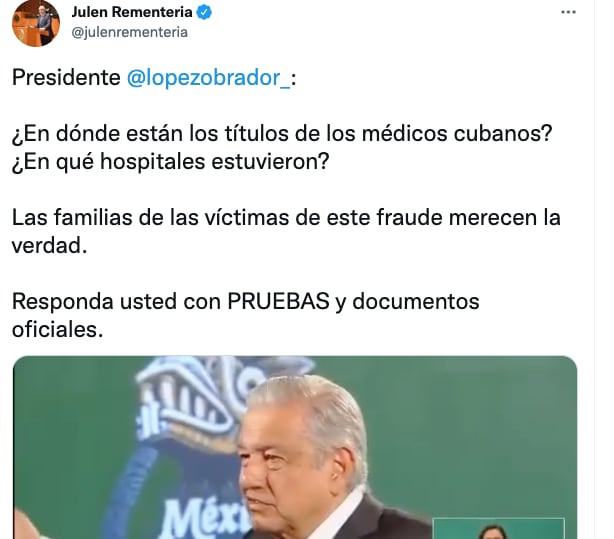Click the Julen Rementeria display name
Viewport: 614px width, 539px height.
click(x=132, y=12)
